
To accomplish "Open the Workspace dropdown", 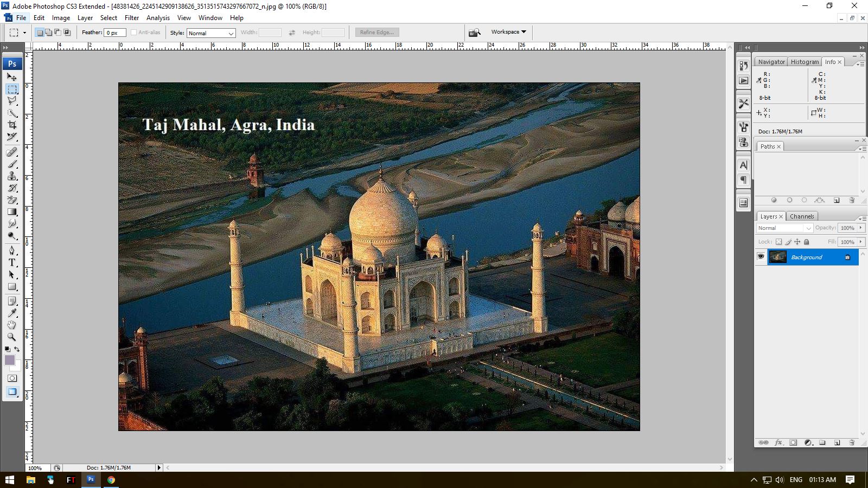I will [x=508, y=32].
